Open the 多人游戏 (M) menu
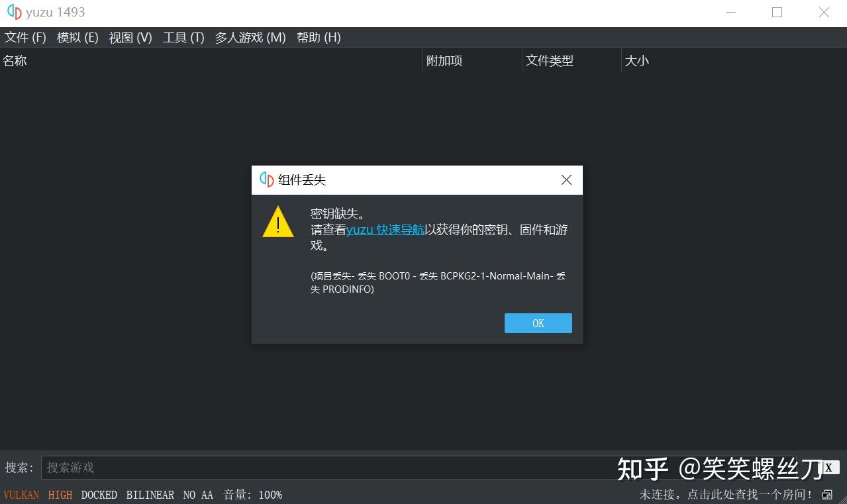The height and width of the screenshot is (504, 847). point(250,38)
